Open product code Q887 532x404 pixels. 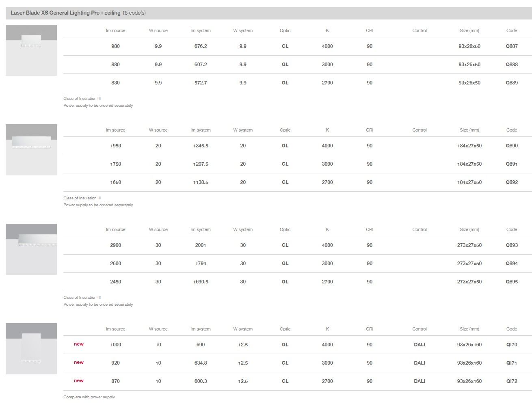coord(511,46)
